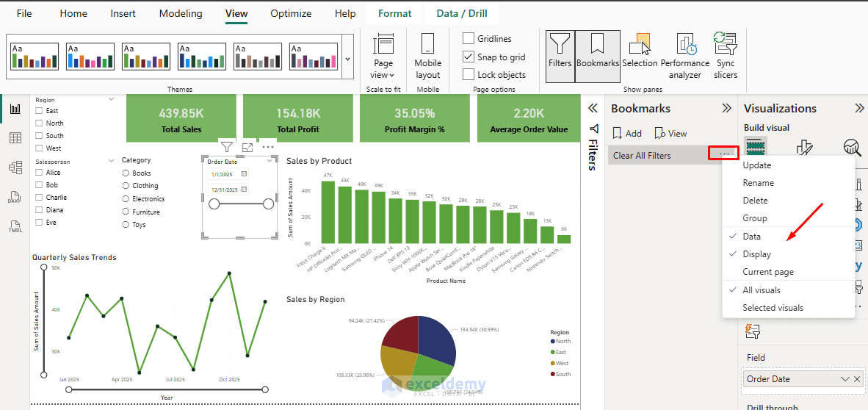Open the Report view icon in left sidebar

15,109
